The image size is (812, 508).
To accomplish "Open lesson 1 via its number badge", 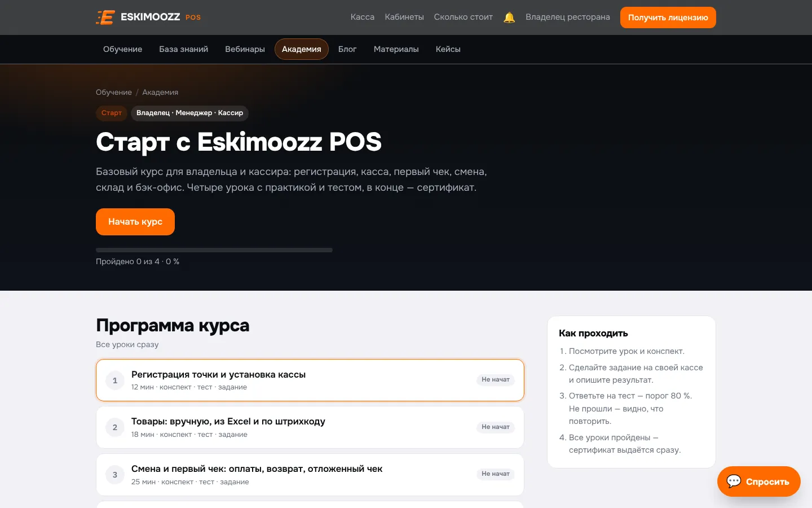I will 115,380.
